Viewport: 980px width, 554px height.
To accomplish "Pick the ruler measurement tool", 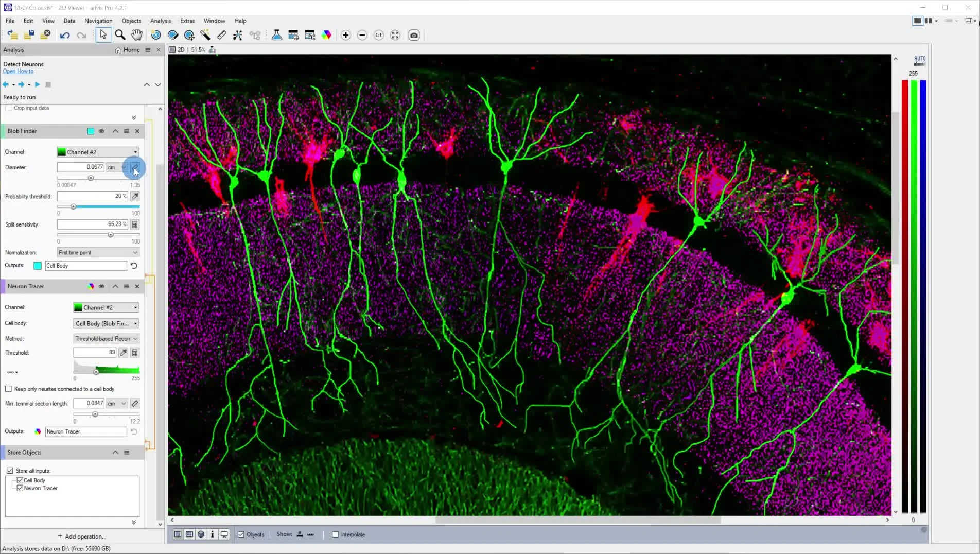I will pos(222,35).
